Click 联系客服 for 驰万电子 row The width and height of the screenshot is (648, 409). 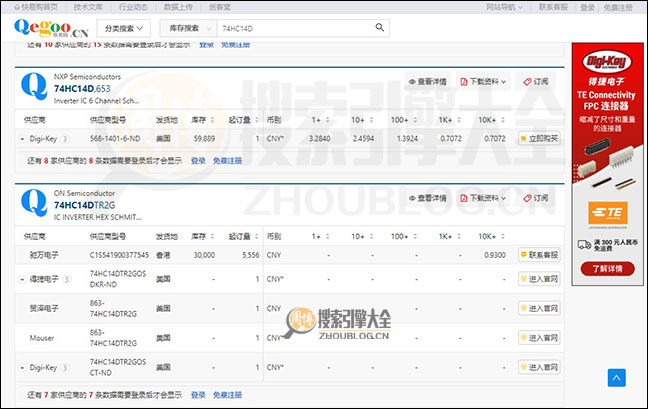(539, 255)
